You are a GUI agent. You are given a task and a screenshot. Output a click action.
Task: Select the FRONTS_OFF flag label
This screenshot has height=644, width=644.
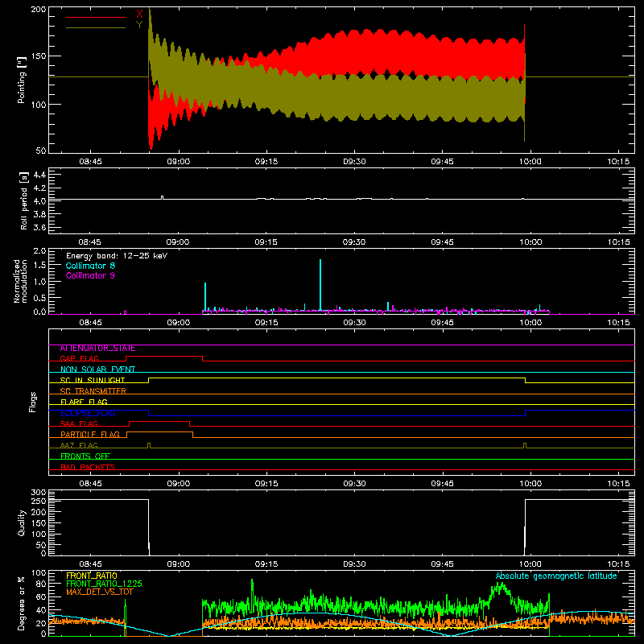[x=85, y=456]
